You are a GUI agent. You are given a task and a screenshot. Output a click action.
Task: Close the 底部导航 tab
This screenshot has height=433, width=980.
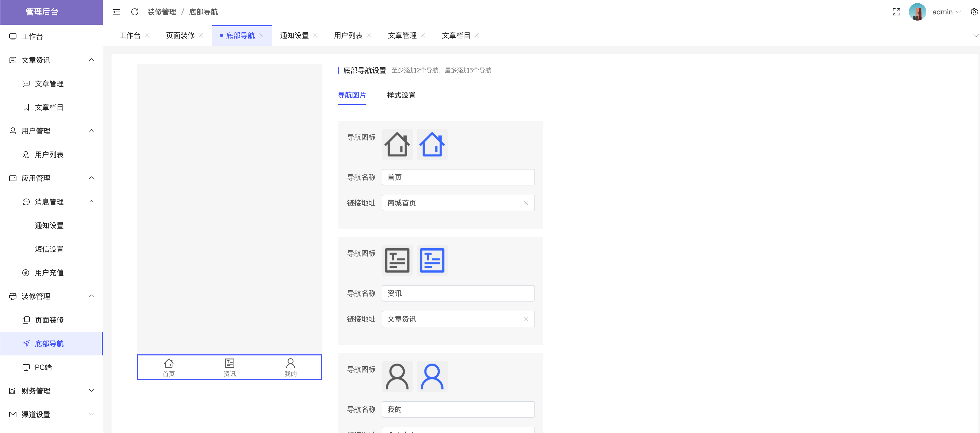[x=261, y=35]
